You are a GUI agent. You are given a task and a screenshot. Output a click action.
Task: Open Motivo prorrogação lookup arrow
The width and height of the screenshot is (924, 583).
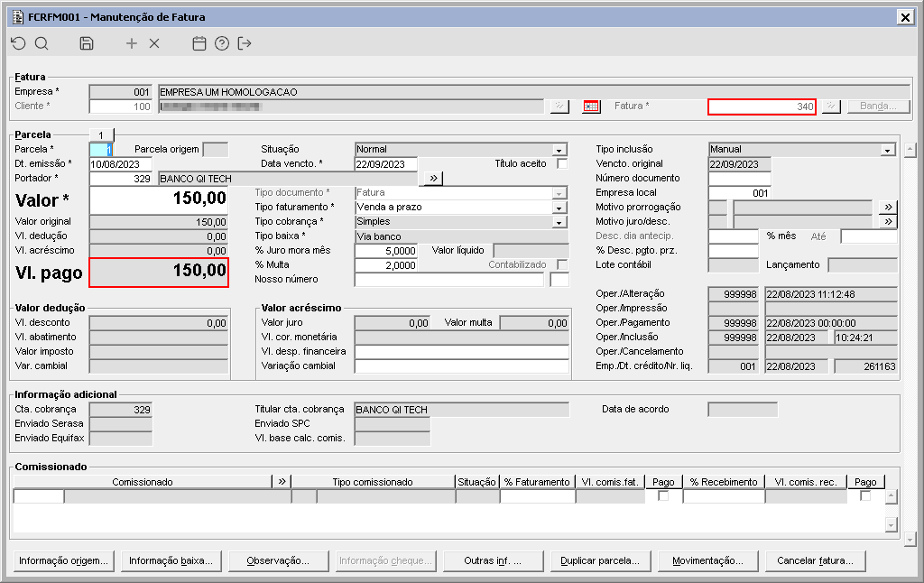point(888,207)
